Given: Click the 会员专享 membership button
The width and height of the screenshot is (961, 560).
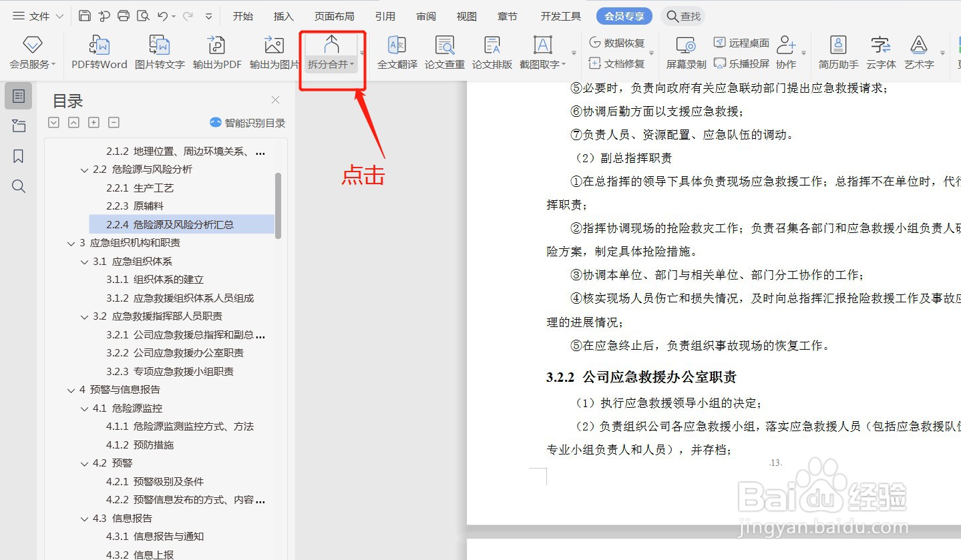Looking at the screenshot, I should tap(624, 15).
